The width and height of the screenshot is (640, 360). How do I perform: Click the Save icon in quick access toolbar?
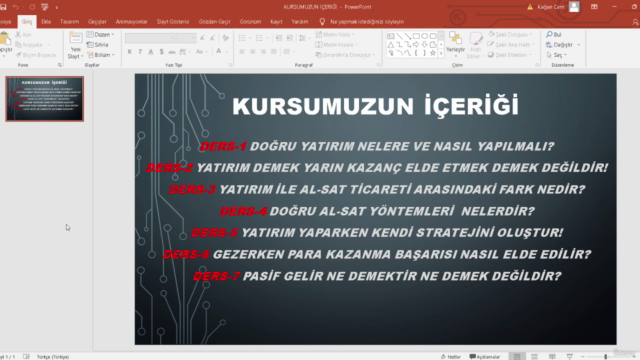(x=3, y=7)
